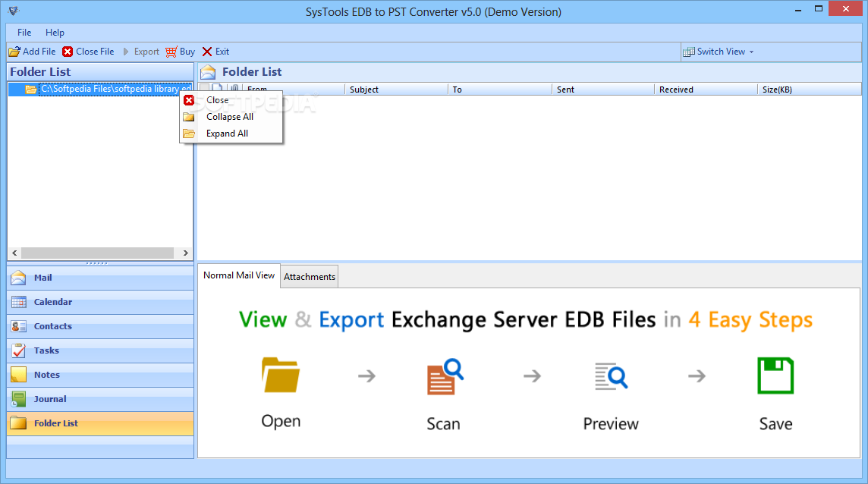Choose Collapse All from the context menu
868x484 pixels.
(x=231, y=117)
